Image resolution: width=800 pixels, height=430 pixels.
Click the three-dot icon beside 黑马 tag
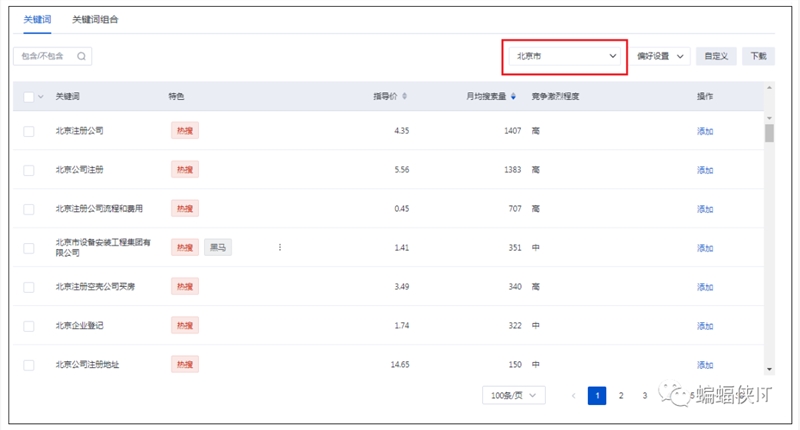point(280,247)
